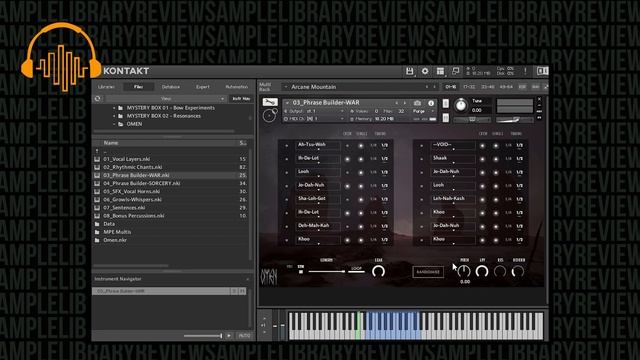Click the RANDOMIZE button
The image size is (640, 360).
428,272
